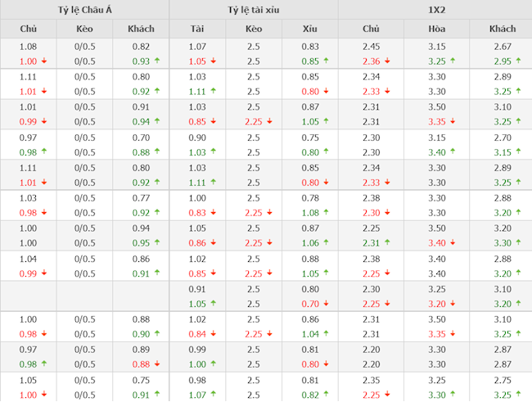Viewport: 532px width, 402px height.
Task: Click the 2.67 odds cell
Action: click(503, 47)
